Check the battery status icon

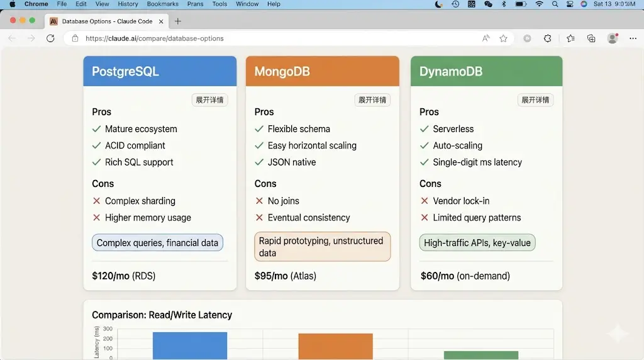coord(521,4)
